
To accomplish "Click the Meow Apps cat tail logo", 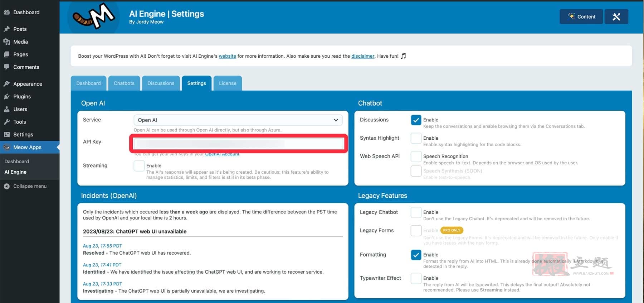I will click(x=94, y=17).
